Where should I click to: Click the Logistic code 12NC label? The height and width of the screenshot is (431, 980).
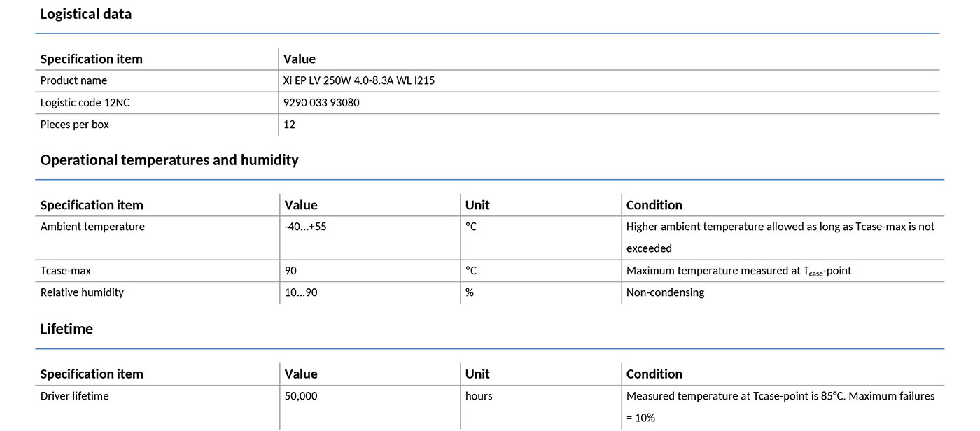(x=85, y=103)
